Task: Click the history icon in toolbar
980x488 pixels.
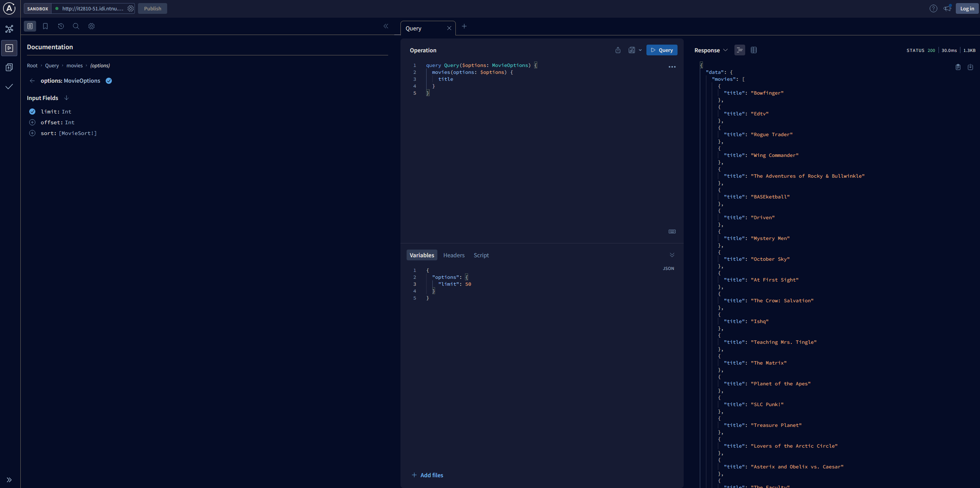Action: tap(61, 26)
